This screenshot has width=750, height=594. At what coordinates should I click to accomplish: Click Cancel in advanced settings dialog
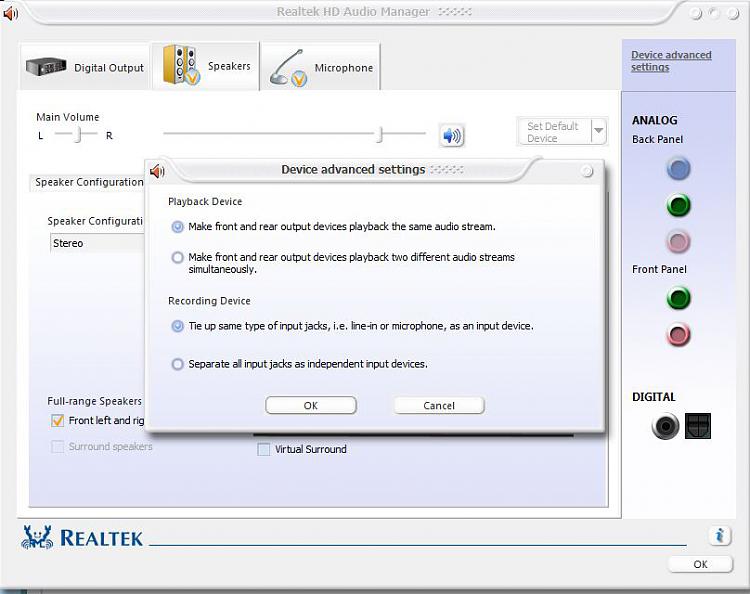tap(439, 406)
